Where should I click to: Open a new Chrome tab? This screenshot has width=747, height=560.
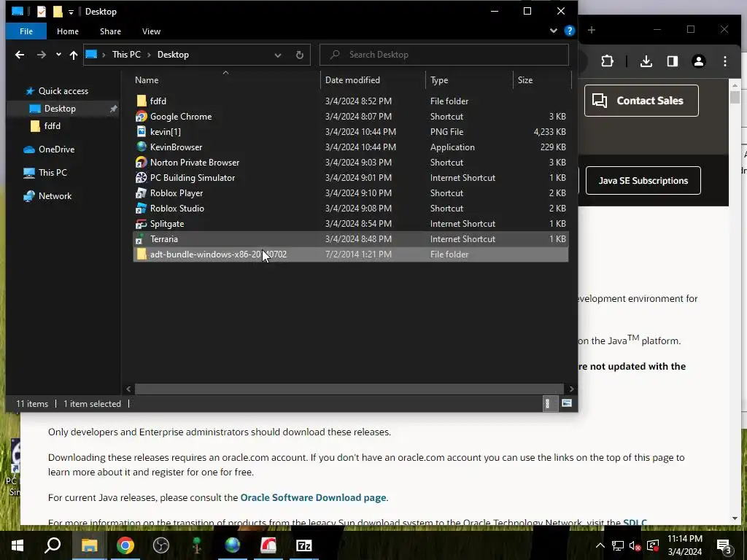[591, 30]
